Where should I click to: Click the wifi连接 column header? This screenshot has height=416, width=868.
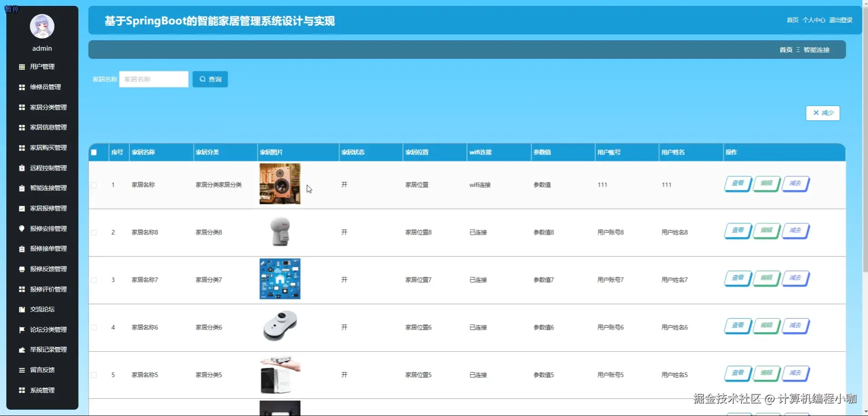(x=480, y=152)
